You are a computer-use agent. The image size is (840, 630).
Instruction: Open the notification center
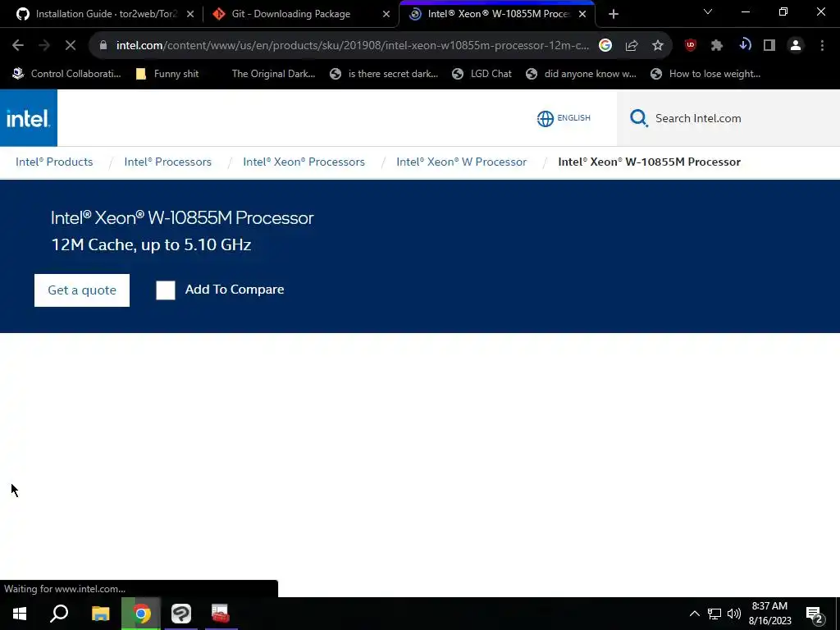click(x=815, y=614)
